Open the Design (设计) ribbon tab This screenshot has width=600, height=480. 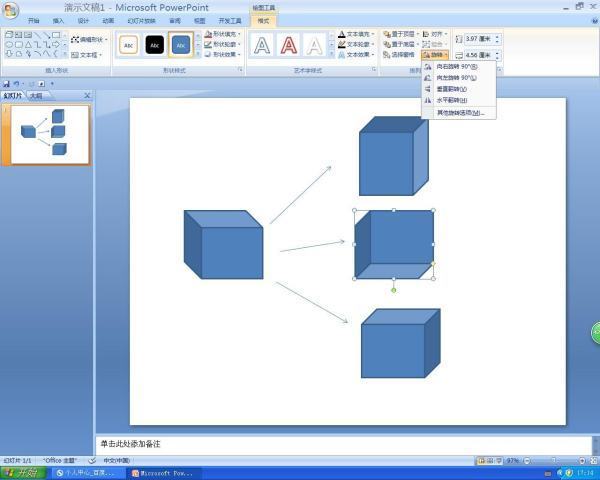[x=83, y=21]
